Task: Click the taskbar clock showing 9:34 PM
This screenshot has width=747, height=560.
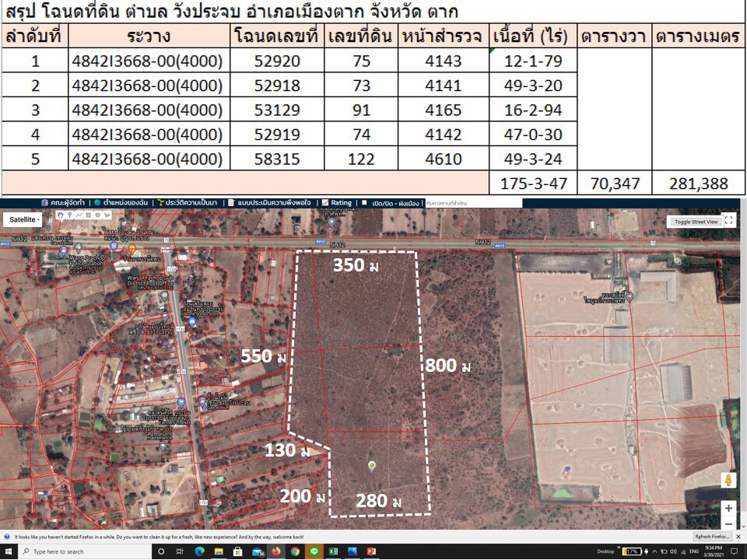Action: [714, 551]
